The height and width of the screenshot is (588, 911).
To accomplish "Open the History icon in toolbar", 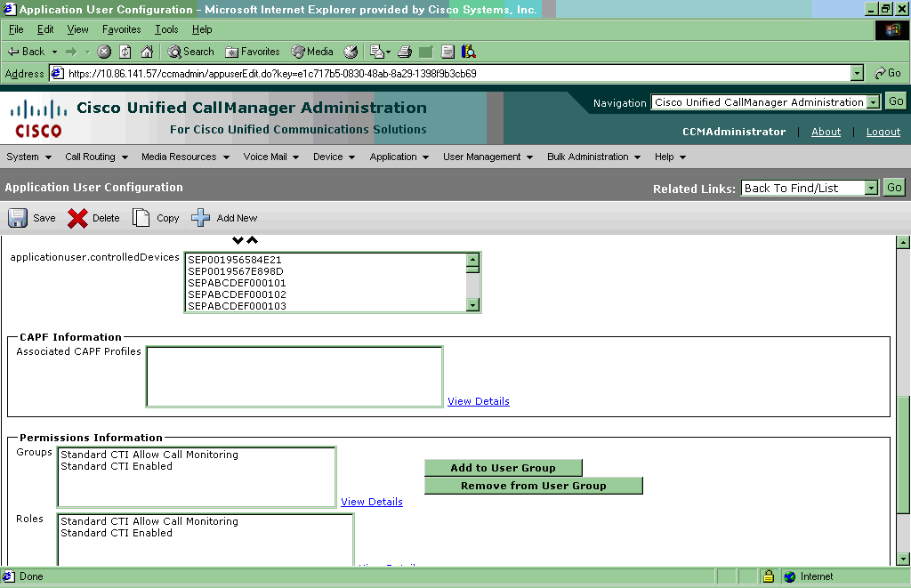I will pos(351,52).
